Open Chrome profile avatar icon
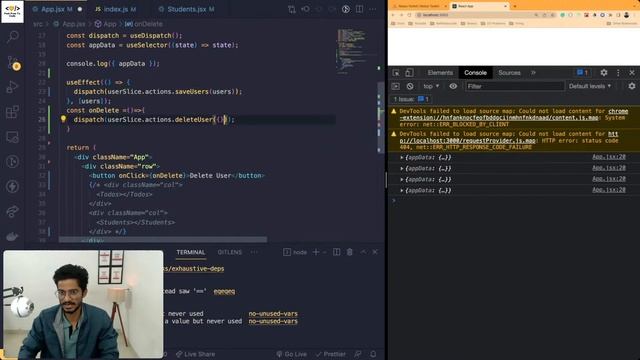 (627, 15)
